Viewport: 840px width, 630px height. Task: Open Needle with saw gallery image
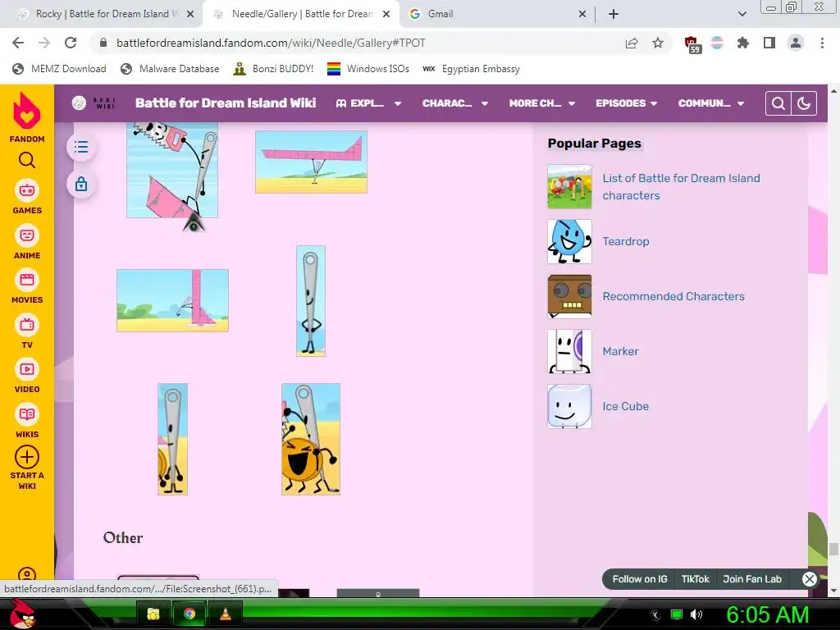click(172, 171)
